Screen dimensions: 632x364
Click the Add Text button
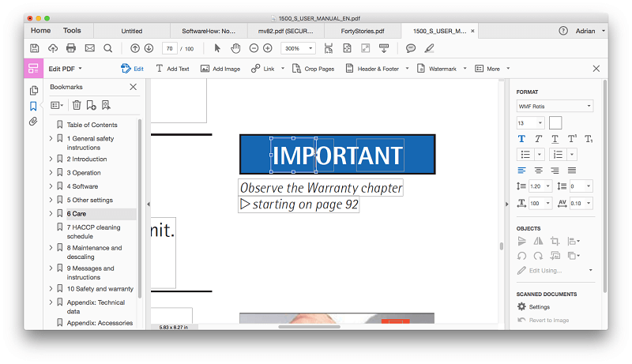point(172,69)
